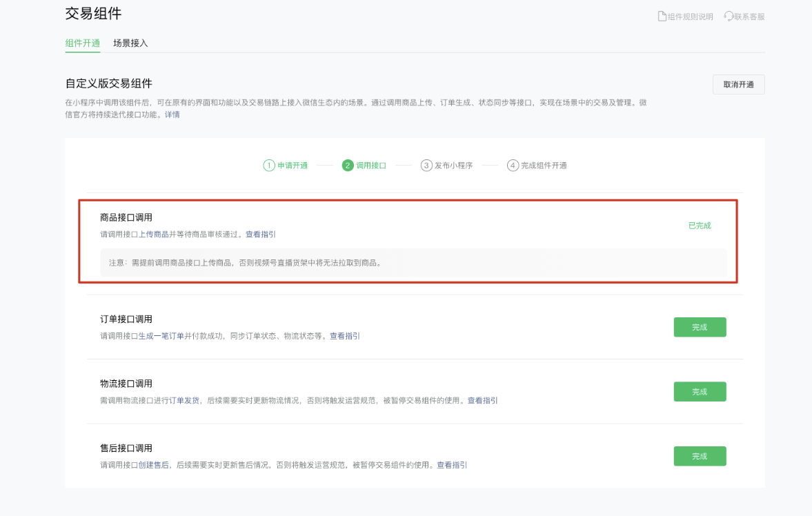812x516 pixels.
Task: Open the 上传商品 interface link
Action: click(x=154, y=234)
